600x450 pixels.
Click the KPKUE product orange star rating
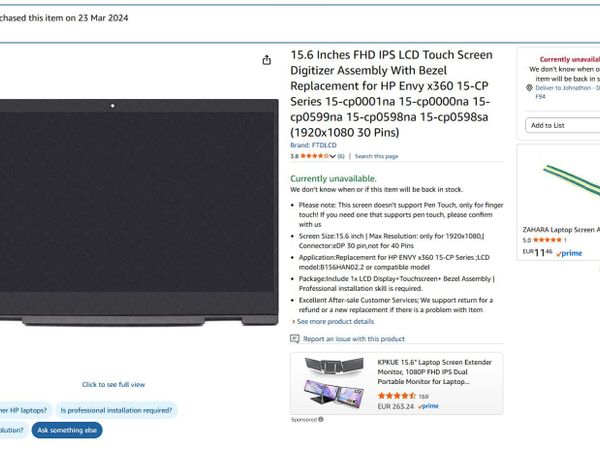click(397, 396)
